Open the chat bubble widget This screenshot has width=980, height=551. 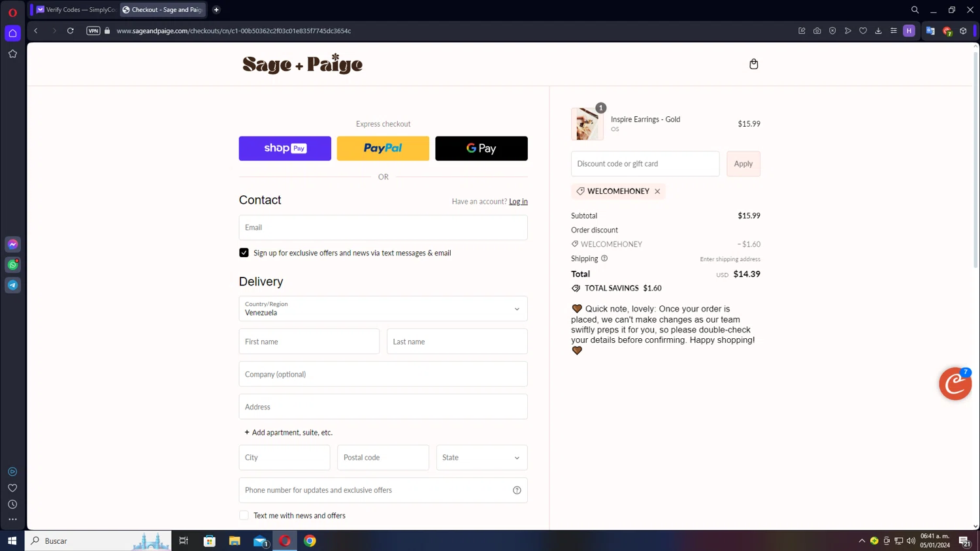(x=955, y=384)
